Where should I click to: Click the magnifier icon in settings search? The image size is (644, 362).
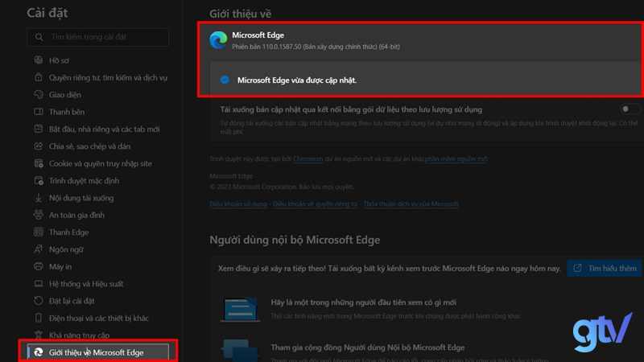click(x=39, y=37)
